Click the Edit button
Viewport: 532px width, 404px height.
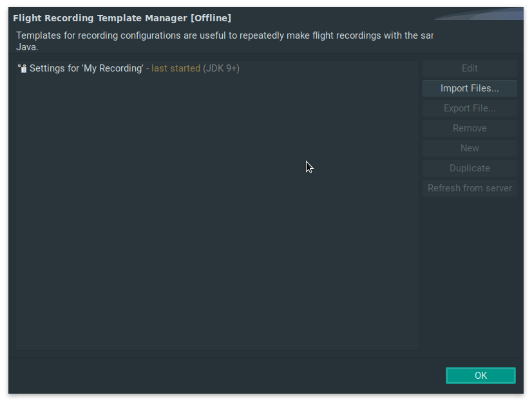point(470,68)
